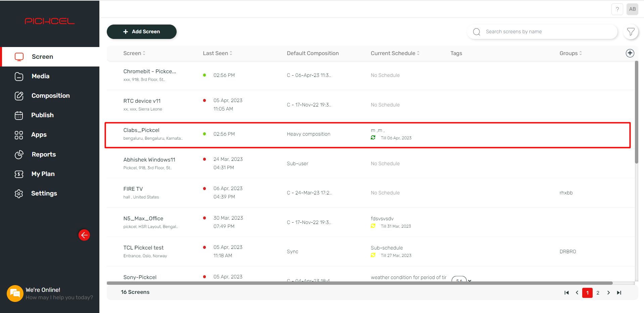The width and height of the screenshot is (644, 313).
Task: Click Default Composition column header
Action: [313, 53]
